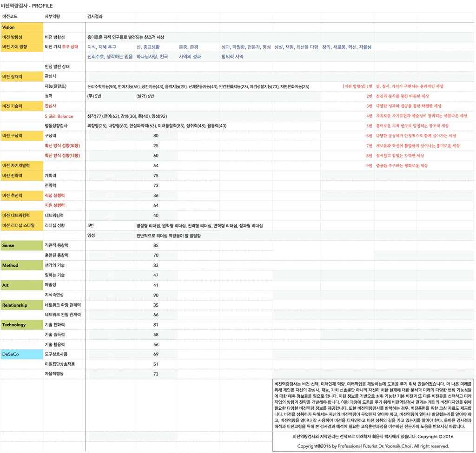Select the '존중, 존경' value
Viewport: 476px width, 453px height.
(189, 47)
